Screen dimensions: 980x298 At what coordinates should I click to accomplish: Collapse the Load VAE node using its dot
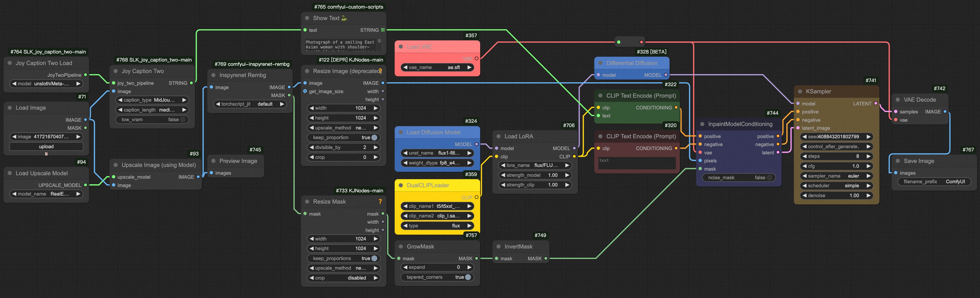click(x=401, y=47)
